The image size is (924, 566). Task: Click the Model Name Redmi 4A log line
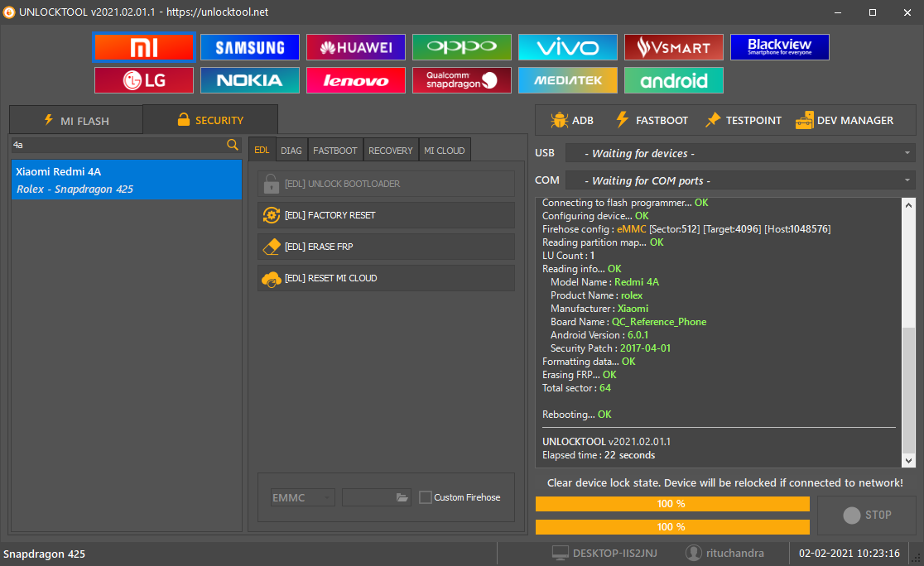pos(604,282)
